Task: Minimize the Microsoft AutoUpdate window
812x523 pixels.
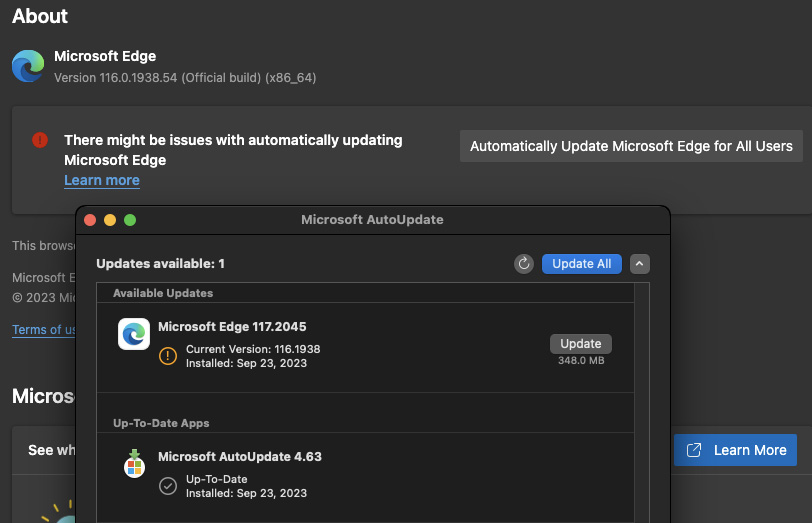Action: click(110, 220)
